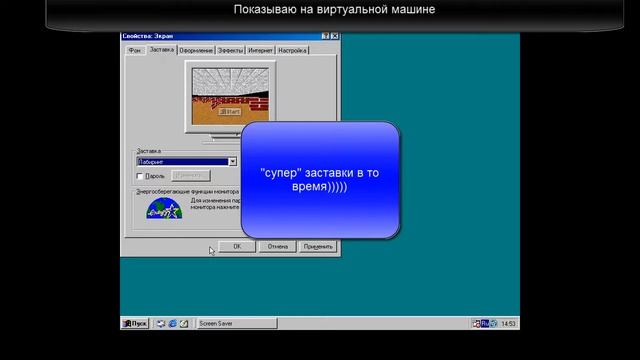Open the task scheduler tray icon
Image resolution: width=640 pixels, height=360 pixels.
(476, 324)
